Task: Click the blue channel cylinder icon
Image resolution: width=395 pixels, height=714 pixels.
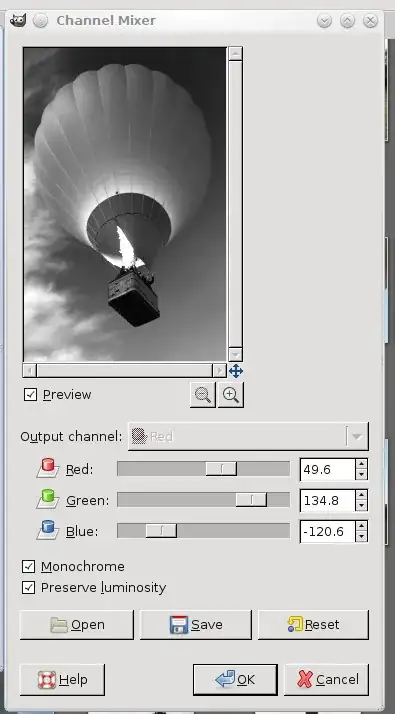Action: (x=48, y=530)
